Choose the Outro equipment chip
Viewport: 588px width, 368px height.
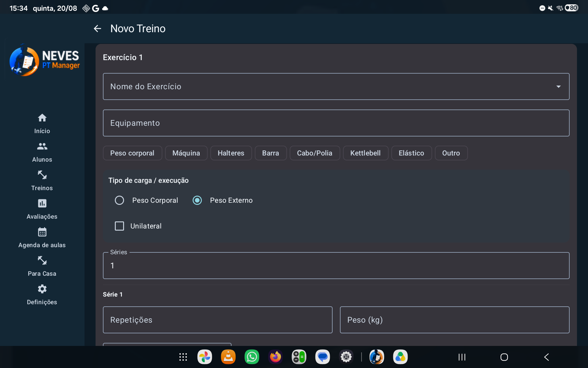point(451,153)
